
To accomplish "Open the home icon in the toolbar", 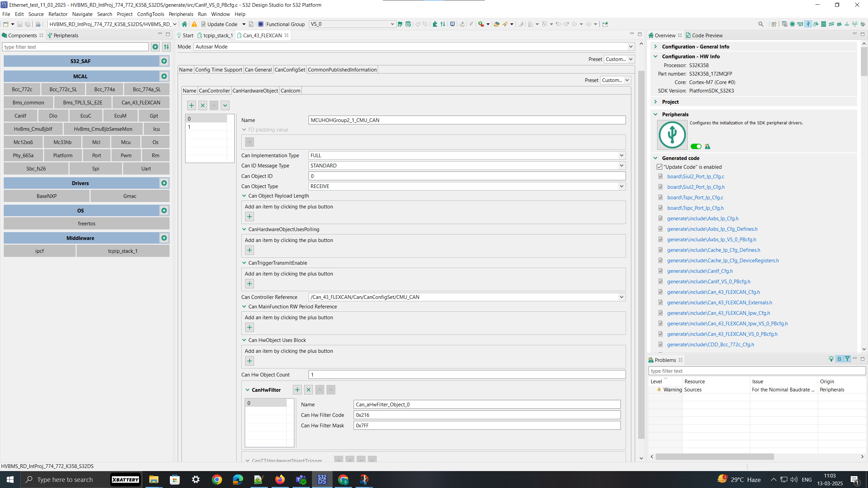I will (184, 24).
